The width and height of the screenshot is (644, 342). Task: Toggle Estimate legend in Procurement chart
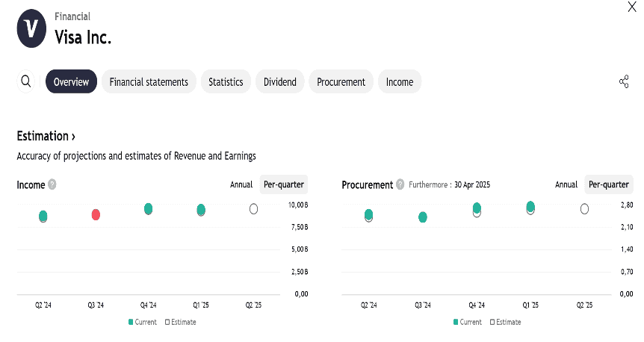(505, 322)
